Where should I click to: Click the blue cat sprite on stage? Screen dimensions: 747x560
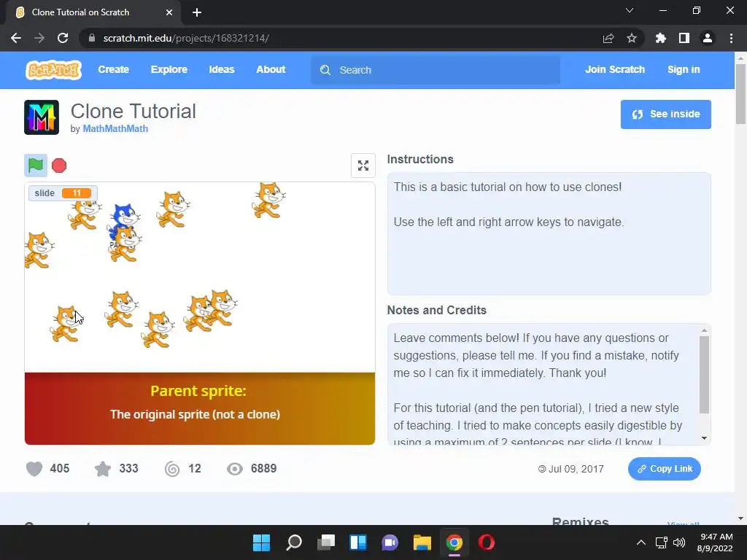point(125,215)
